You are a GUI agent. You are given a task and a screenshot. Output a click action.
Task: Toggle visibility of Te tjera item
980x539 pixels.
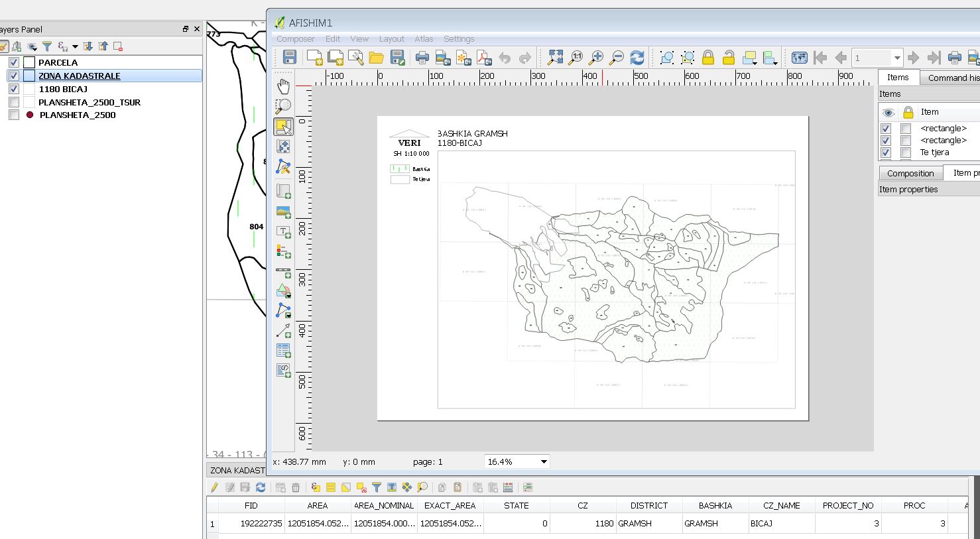(885, 152)
